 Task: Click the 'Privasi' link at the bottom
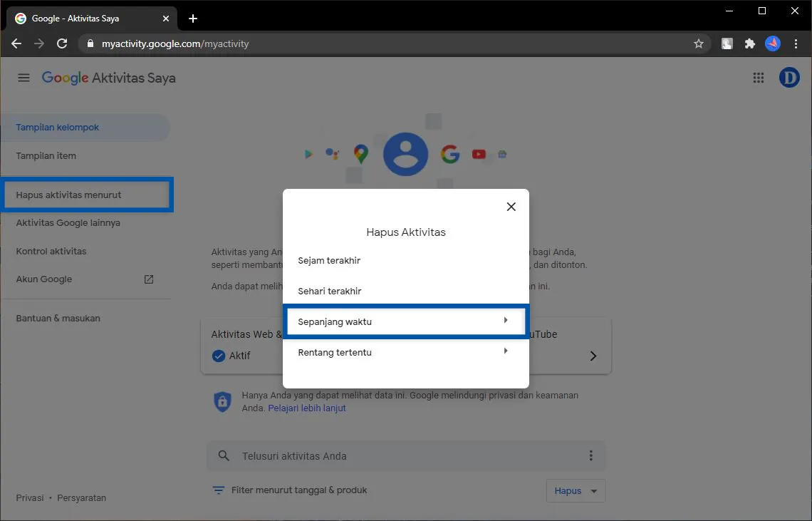tap(29, 497)
